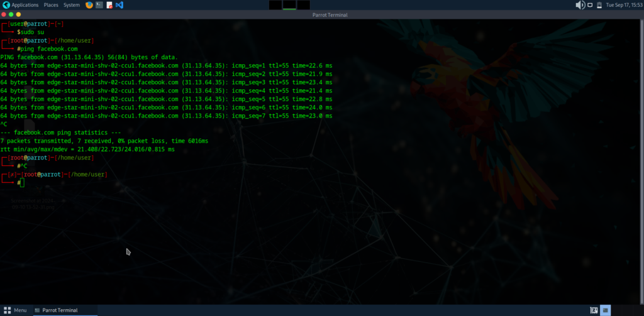Launch the terminal from top panel
The height and width of the screenshot is (316, 644).
[99, 5]
